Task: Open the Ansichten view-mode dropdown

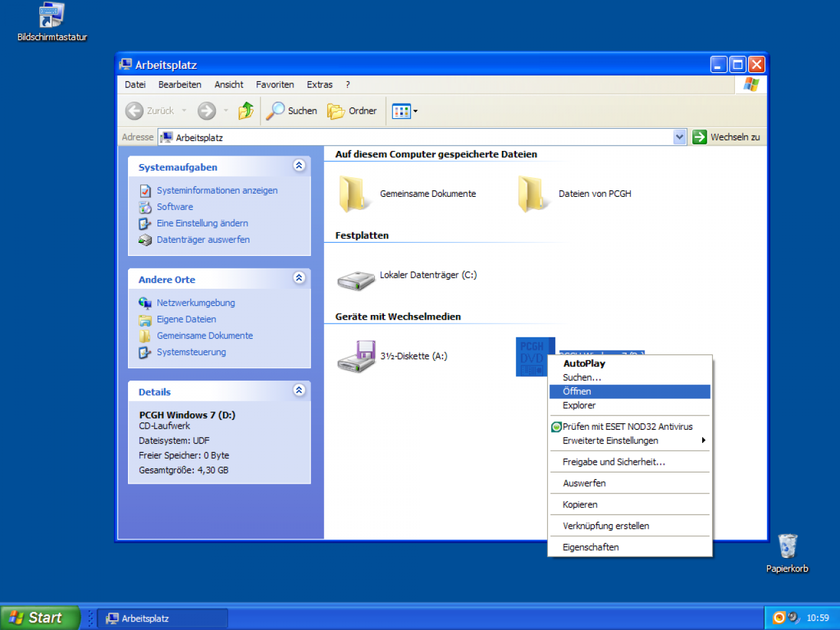Action: (x=404, y=111)
